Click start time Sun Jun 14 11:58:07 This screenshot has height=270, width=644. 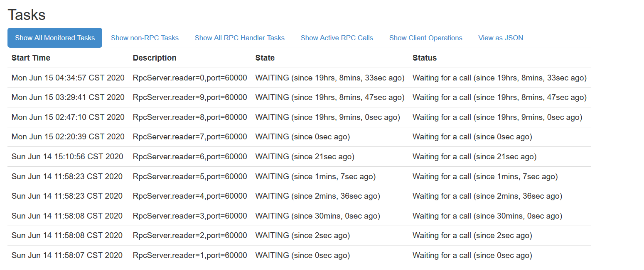tap(67, 255)
